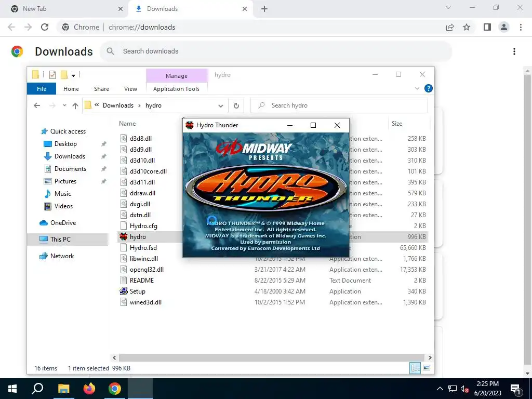Open Chrome tab search chevron
The height and width of the screenshot is (399, 532).
pyautogui.click(x=448, y=7)
